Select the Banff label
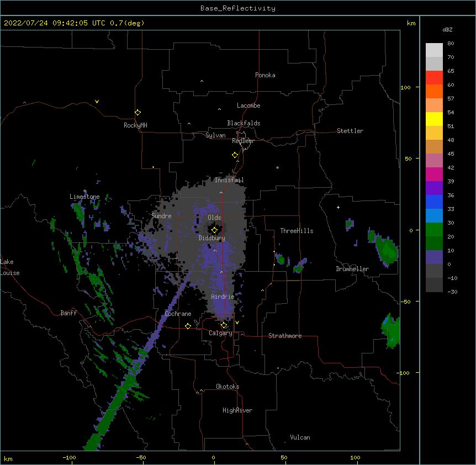 [x=68, y=313]
